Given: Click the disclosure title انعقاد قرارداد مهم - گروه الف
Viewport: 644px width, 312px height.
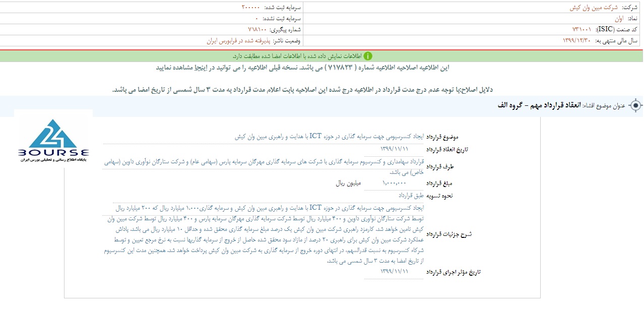Looking at the screenshot, I should [x=539, y=105].
